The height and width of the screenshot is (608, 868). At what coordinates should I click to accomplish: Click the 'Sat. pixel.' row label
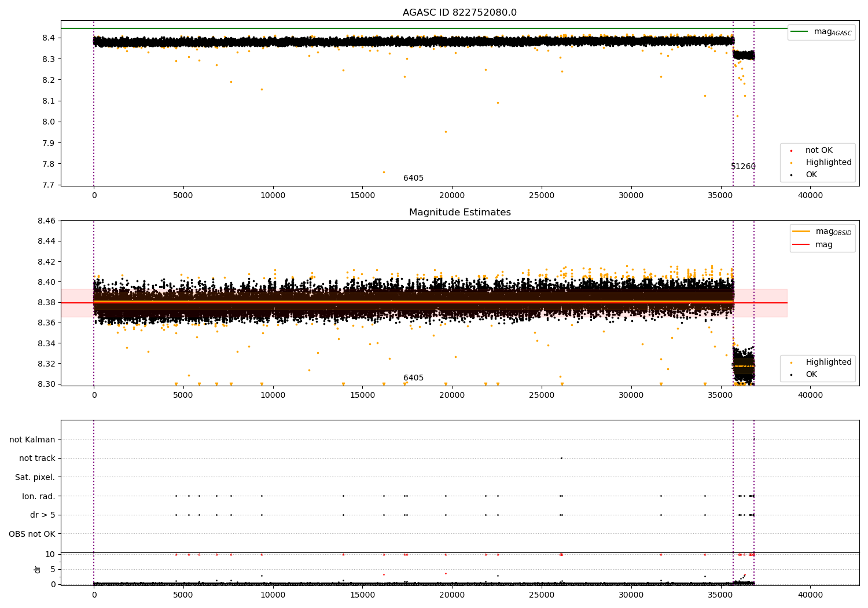pyautogui.click(x=35, y=477)
